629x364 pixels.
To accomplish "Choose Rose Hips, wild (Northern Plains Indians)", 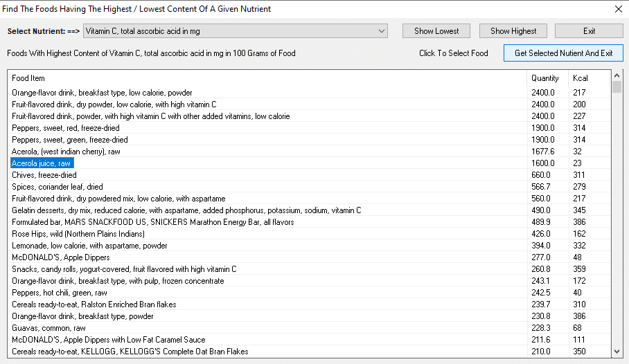I will click(82, 234).
